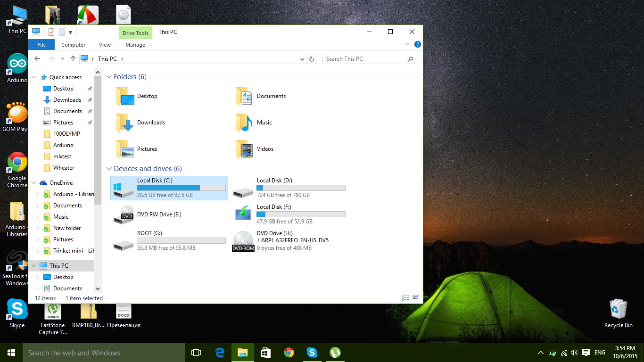Go back using the back arrow

[38, 59]
